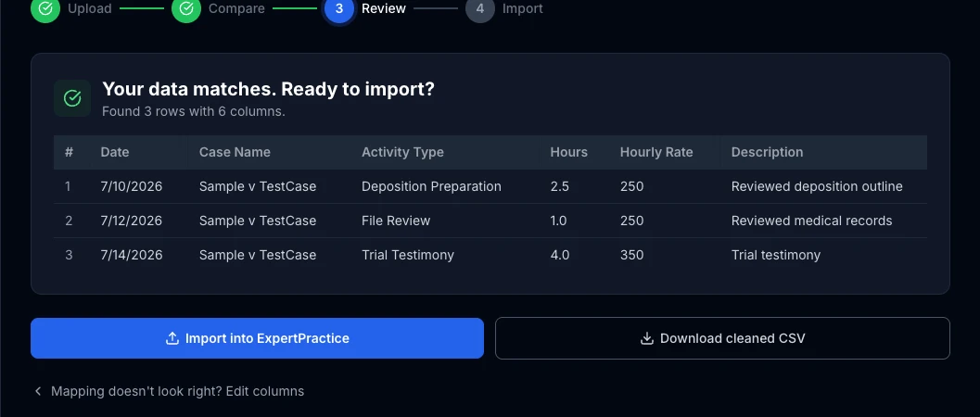This screenshot has width=980, height=417.
Task: Click 'Your data matches. Ready to import?' heading
Action: (x=268, y=89)
